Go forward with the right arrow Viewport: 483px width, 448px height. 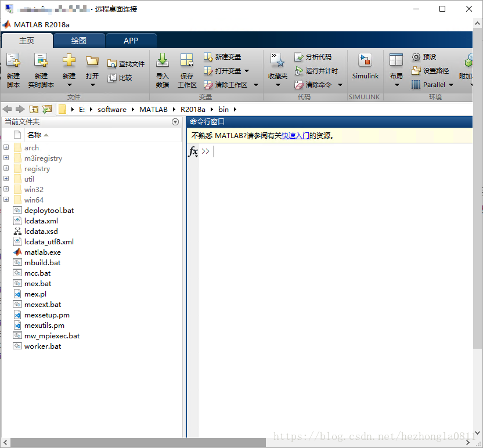point(20,109)
